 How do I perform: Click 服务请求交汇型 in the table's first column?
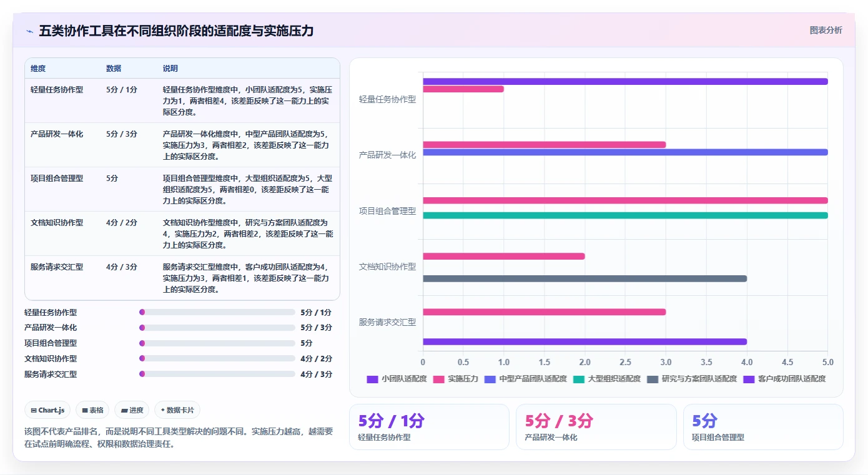point(57,267)
